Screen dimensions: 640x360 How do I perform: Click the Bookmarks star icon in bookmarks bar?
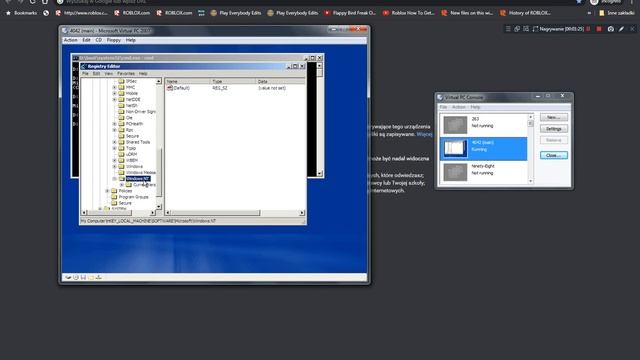coord(8,13)
